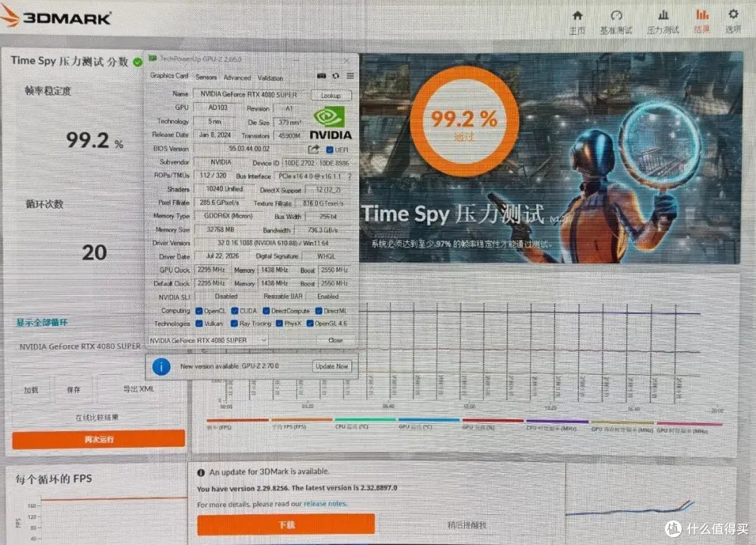Click the 3DMark logo
The image size is (756, 545).
click(x=57, y=17)
